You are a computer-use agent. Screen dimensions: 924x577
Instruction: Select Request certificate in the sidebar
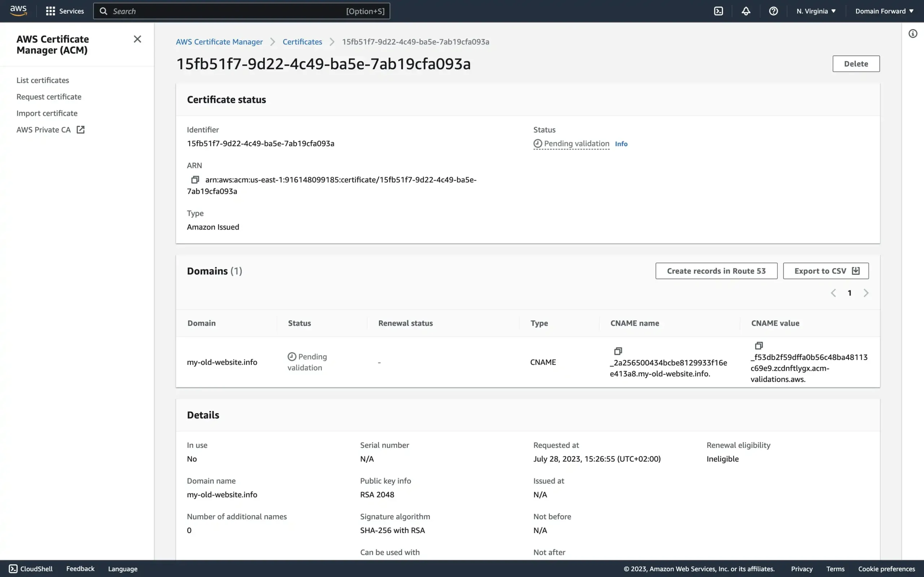coord(48,97)
